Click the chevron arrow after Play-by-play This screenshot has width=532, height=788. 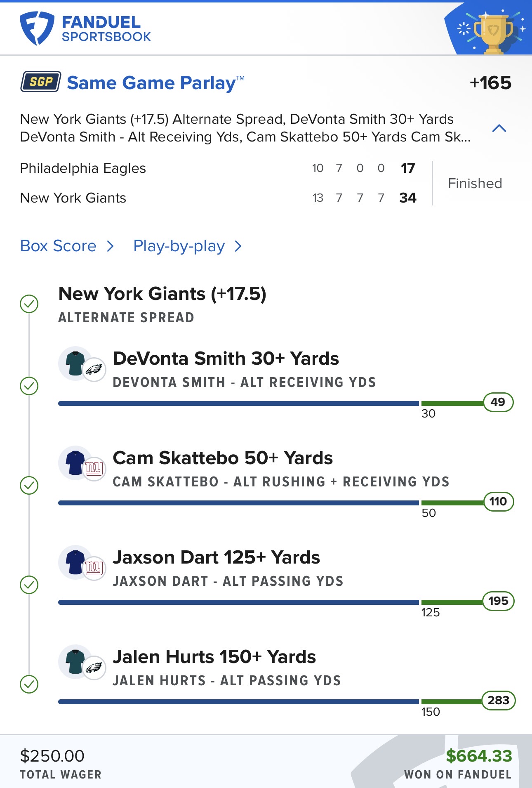238,246
